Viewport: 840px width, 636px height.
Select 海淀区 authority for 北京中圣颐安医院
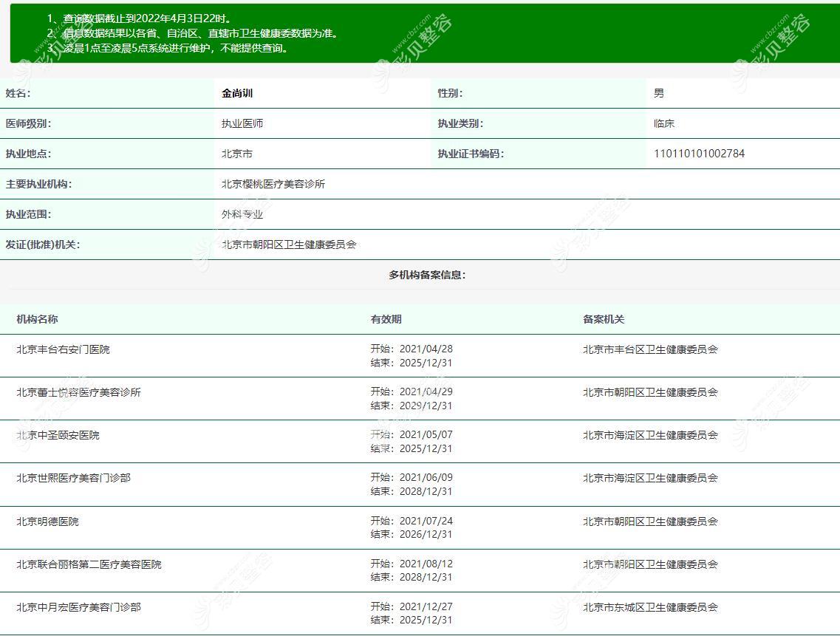point(650,435)
